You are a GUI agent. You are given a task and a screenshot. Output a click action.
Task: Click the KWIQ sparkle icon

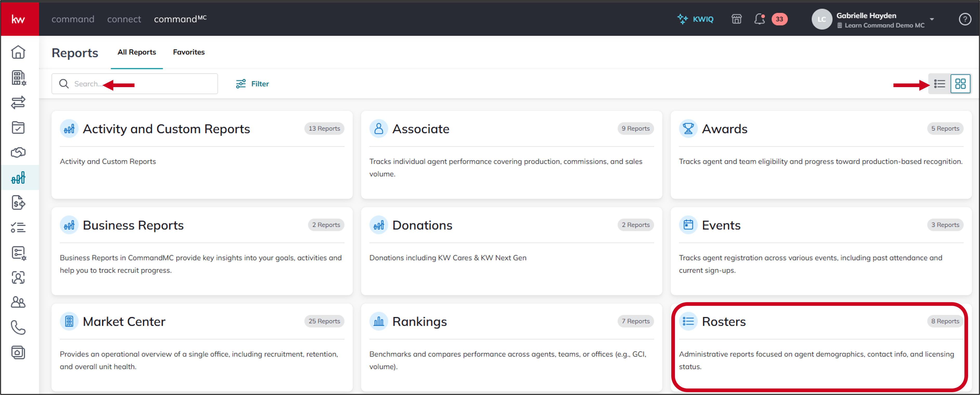(682, 19)
